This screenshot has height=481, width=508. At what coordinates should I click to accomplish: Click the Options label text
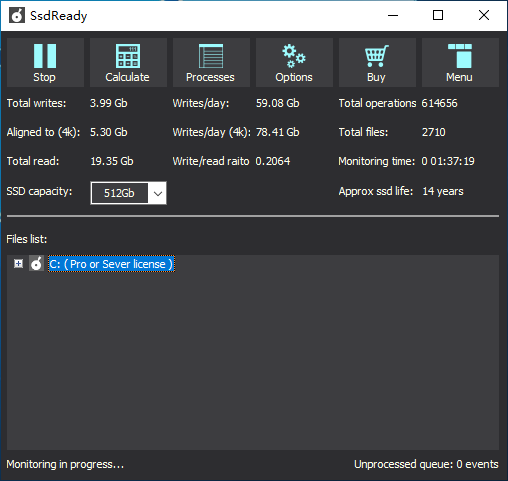coord(294,77)
